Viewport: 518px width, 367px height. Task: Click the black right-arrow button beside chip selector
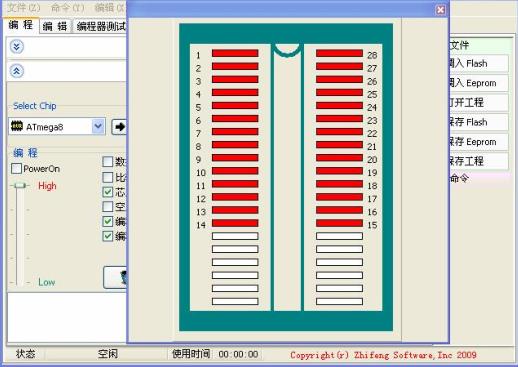[119, 127]
